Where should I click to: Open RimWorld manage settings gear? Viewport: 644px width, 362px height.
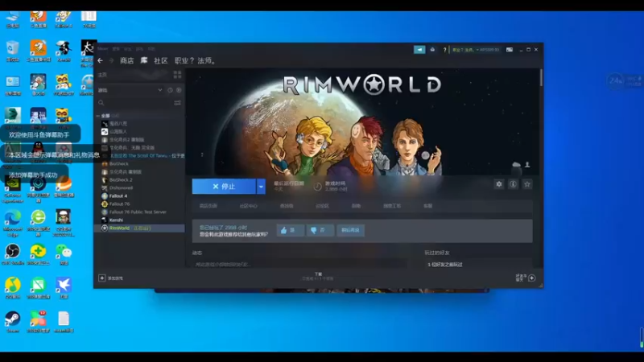point(499,184)
